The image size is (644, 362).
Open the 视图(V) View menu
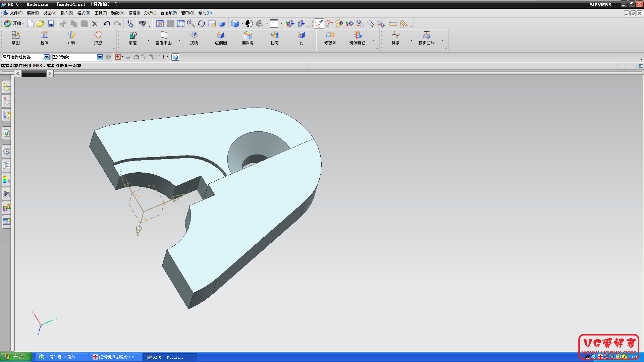pos(50,13)
